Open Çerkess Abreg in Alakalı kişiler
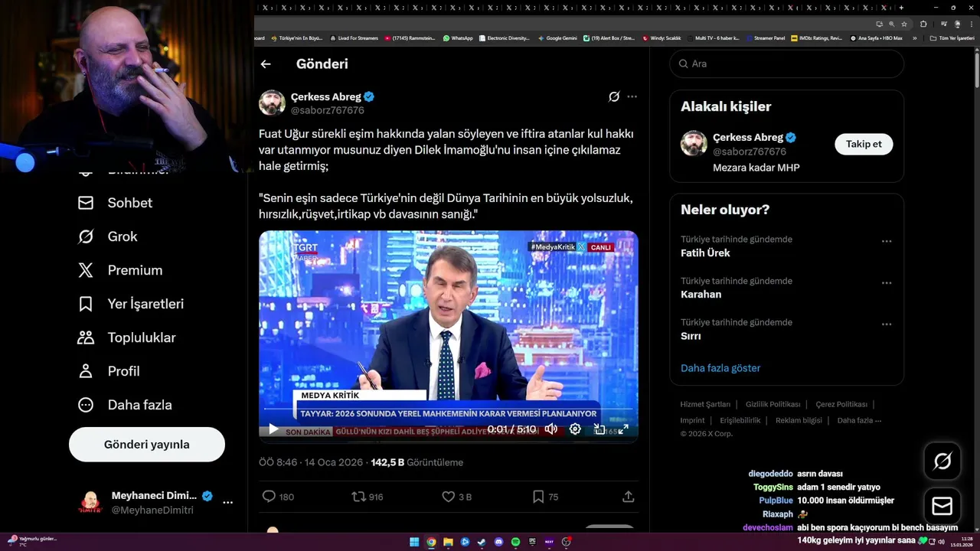This screenshot has width=980, height=551. 747,138
